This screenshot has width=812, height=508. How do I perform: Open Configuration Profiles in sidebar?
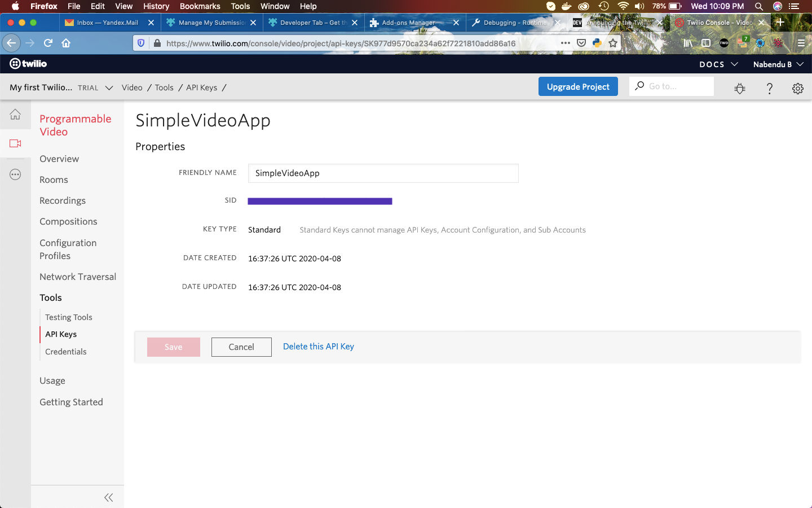tap(68, 249)
